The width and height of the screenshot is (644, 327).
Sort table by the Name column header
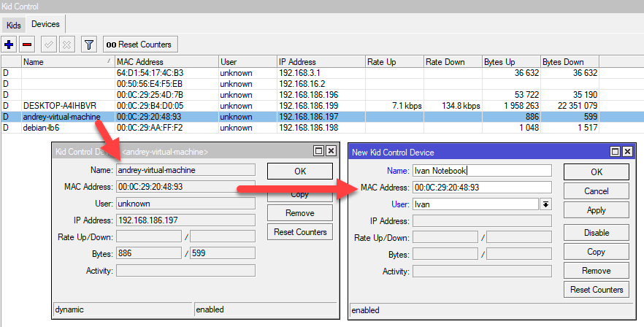point(66,62)
